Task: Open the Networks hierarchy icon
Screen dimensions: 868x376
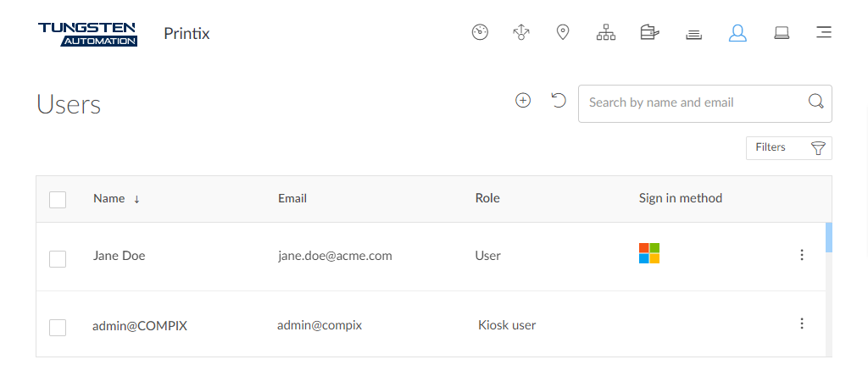Action: (605, 33)
